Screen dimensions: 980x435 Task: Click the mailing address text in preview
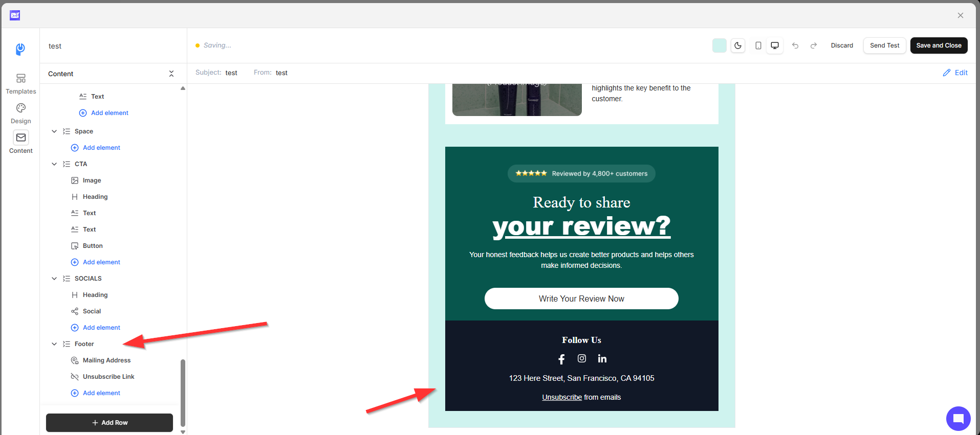(x=581, y=378)
